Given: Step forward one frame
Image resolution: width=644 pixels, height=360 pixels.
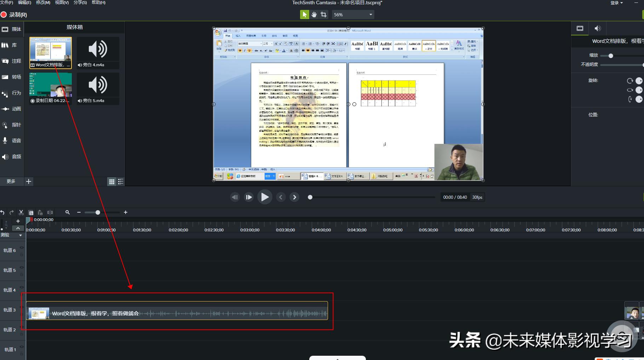Looking at the screenshot, I should (249, 197).
